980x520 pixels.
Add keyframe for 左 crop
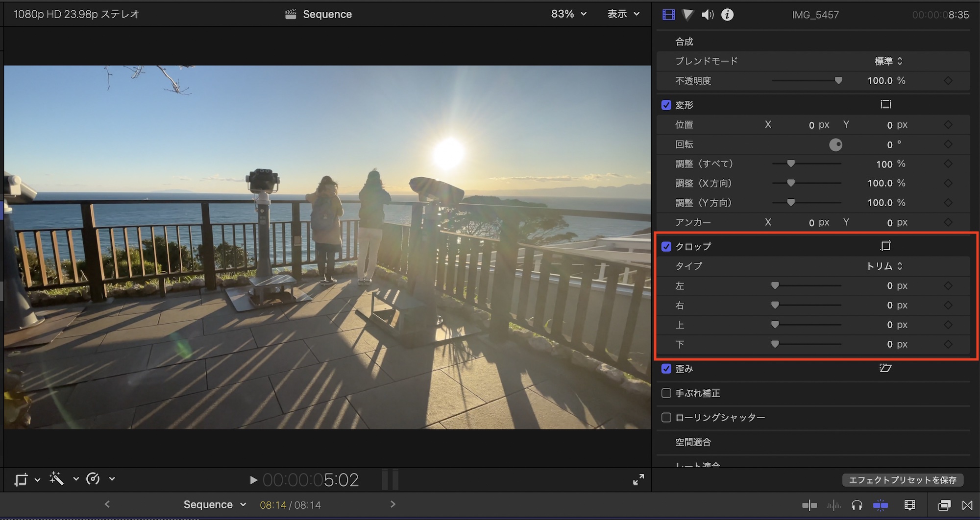click(x=948, y=285)
